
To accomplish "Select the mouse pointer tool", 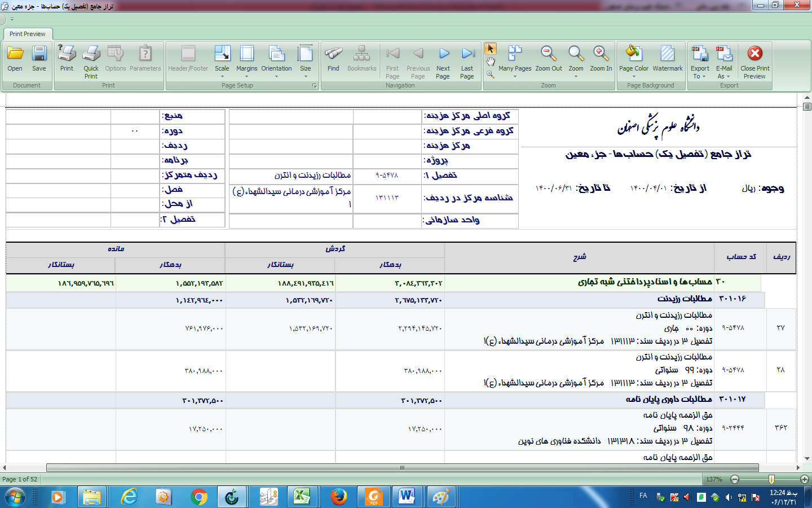I will (x=491, y=49).
